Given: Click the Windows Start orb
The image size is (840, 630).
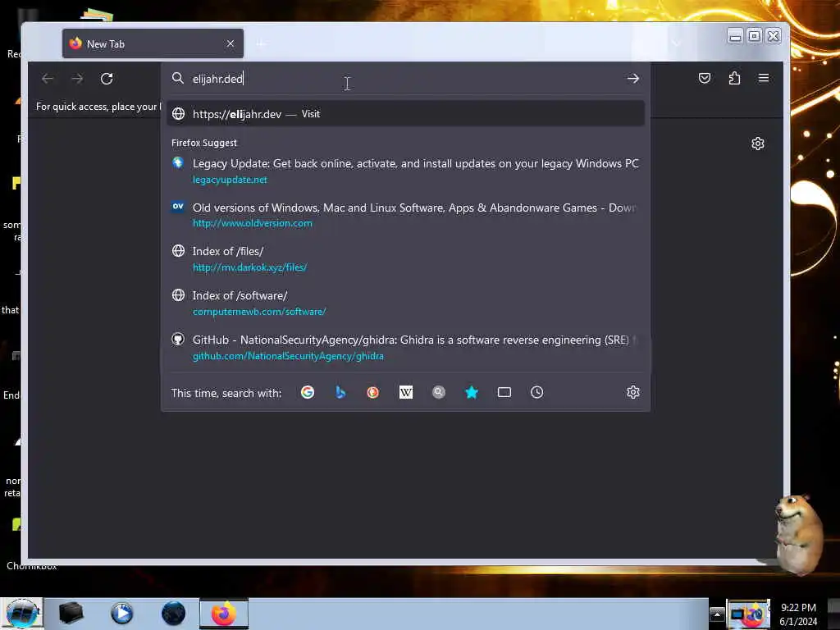Looking at the screenshot, I should [x=21, y=613].
